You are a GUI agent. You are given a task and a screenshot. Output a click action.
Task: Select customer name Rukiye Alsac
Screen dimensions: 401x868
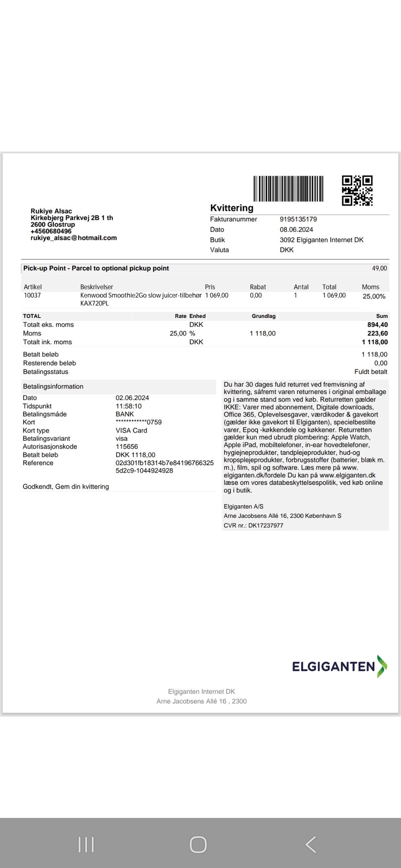[51, 211]
